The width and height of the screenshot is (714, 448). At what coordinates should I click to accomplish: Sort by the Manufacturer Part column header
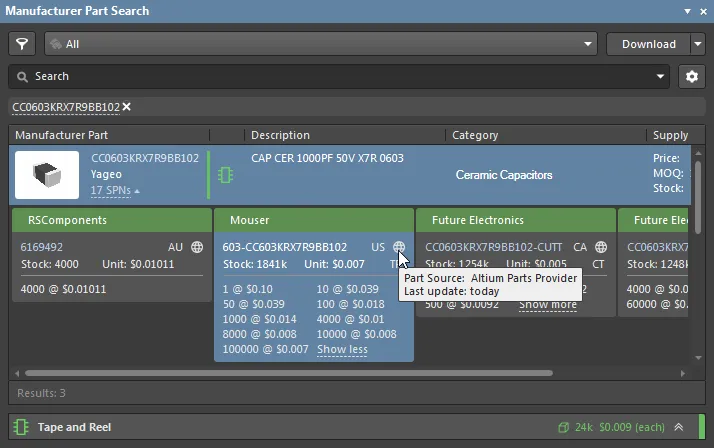[x=61, y=135]
